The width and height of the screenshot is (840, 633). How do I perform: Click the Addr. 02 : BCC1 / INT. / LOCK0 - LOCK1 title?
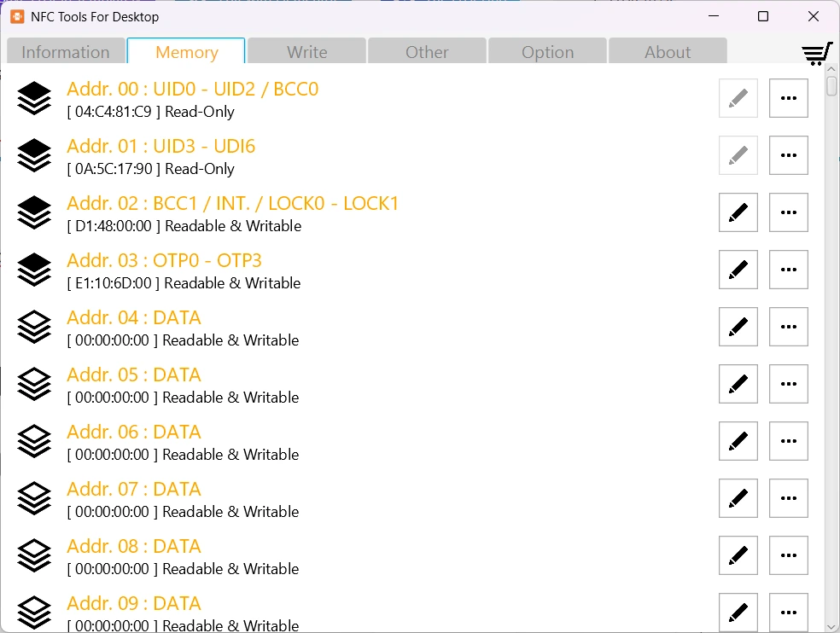[232, 204]
